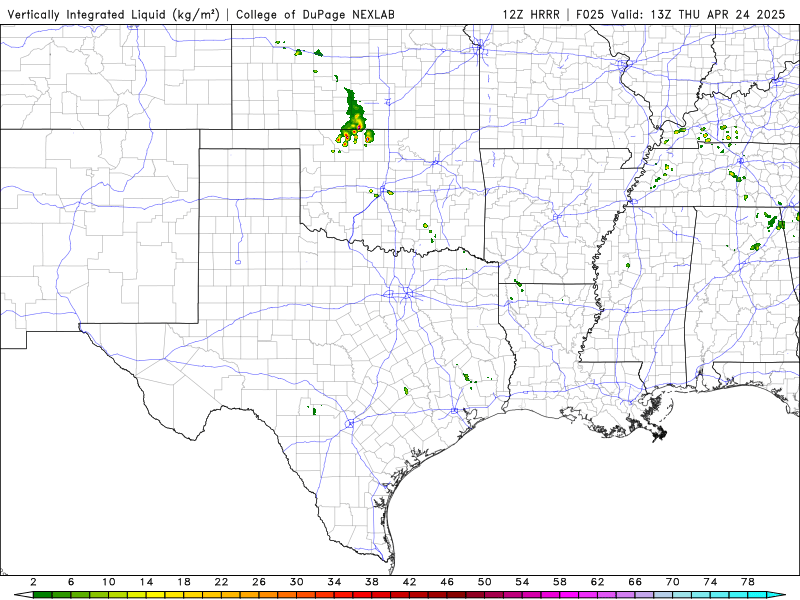Click the color scale label '50'
The image size is (800, 600).
click(485, 582)
